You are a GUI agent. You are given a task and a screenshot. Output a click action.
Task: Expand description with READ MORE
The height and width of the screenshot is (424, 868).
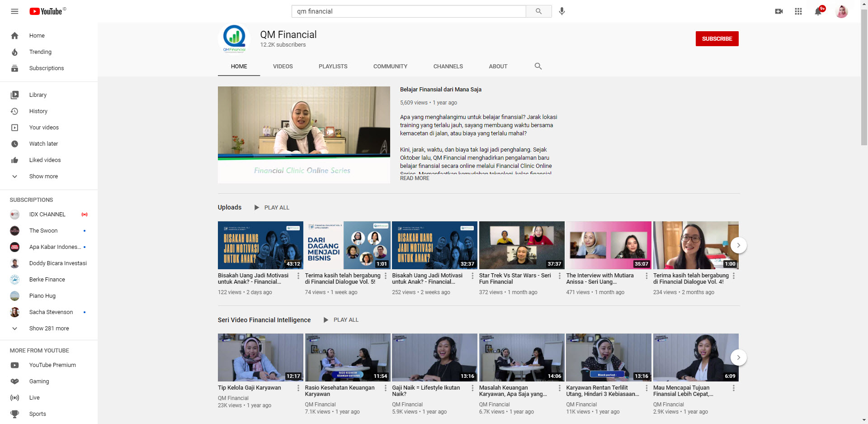click(415, 178)
